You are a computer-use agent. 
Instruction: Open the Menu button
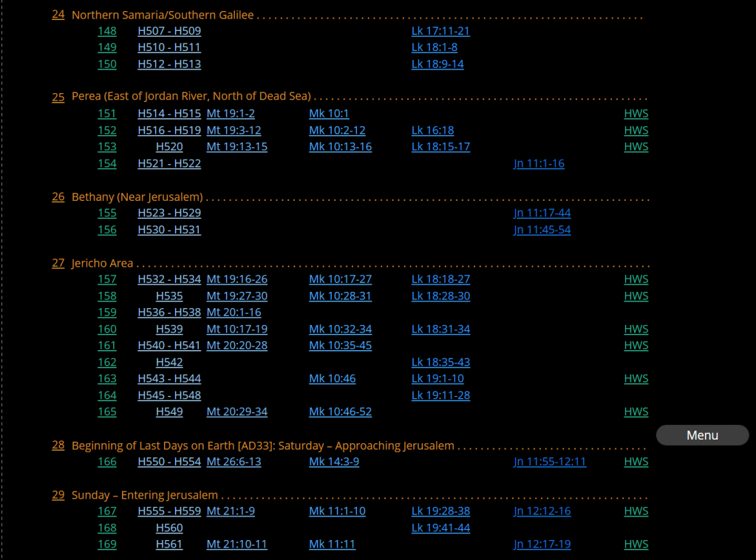(702, 435)
